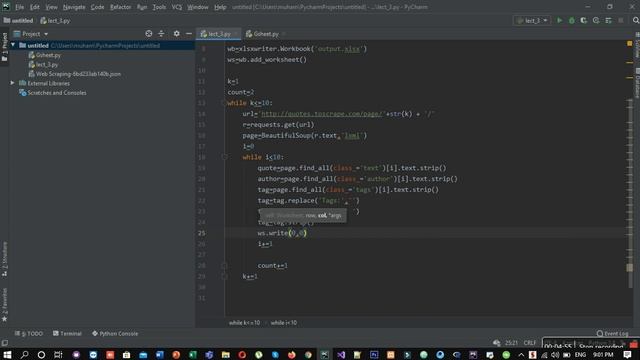Screen dimensions: 640x360
Task: Click the locate/scroll-from-source target icon in the Project panel
Action: point(149,34)
